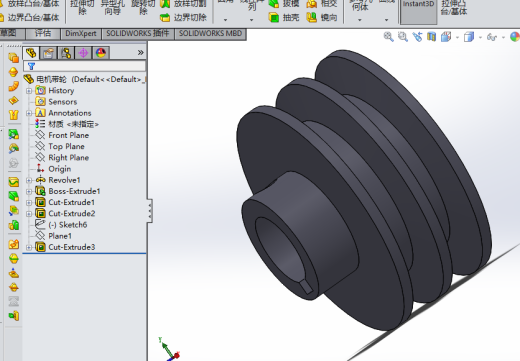Open the ConfigurationManager tab icon
The width and height of the screenshot is (520, 361).
pyautogui.click(x=66, y=53)
